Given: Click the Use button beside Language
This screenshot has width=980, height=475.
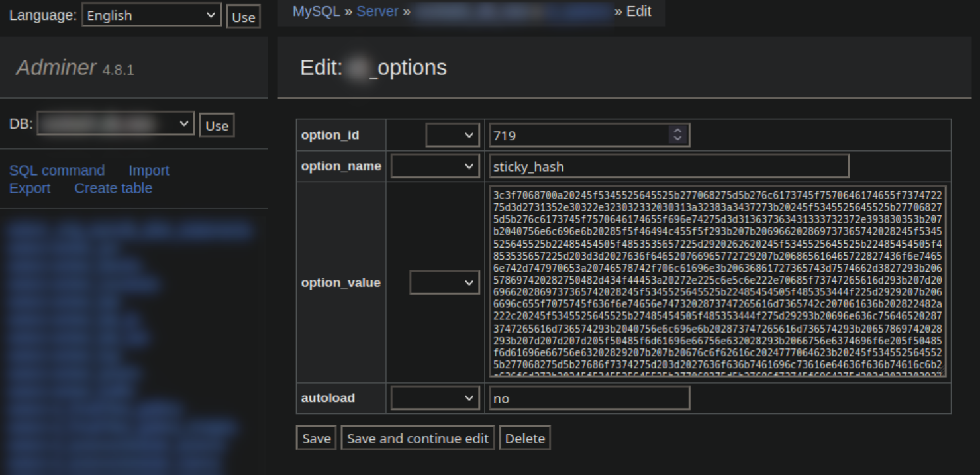Looking at the screenshot, I should click(243, 17).
